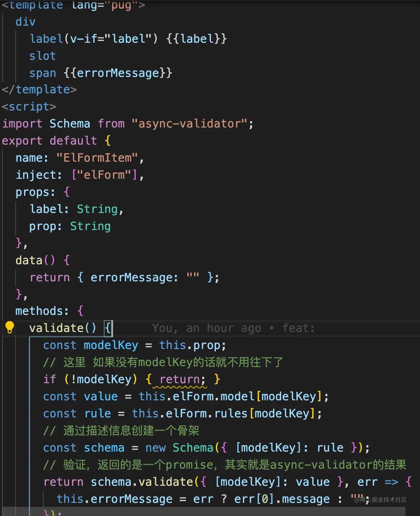Screen dimensions: 420x516
Task: Click 'export default' statement
Action: [x=49, y=141]
